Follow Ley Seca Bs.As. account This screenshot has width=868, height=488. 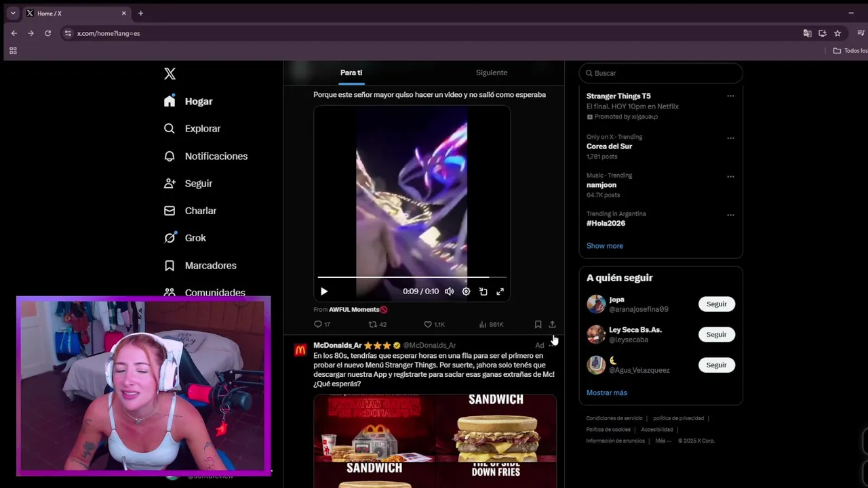click(x=717, y=335)
